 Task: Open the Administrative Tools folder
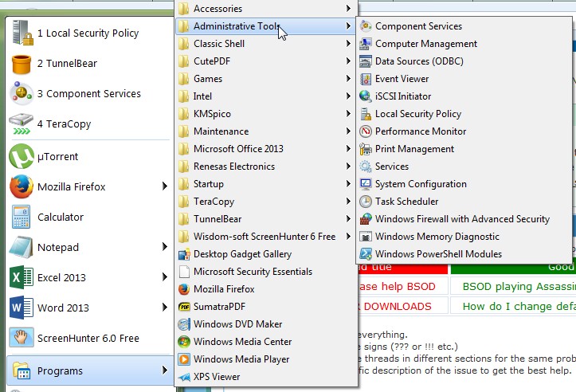coord(265,26)
